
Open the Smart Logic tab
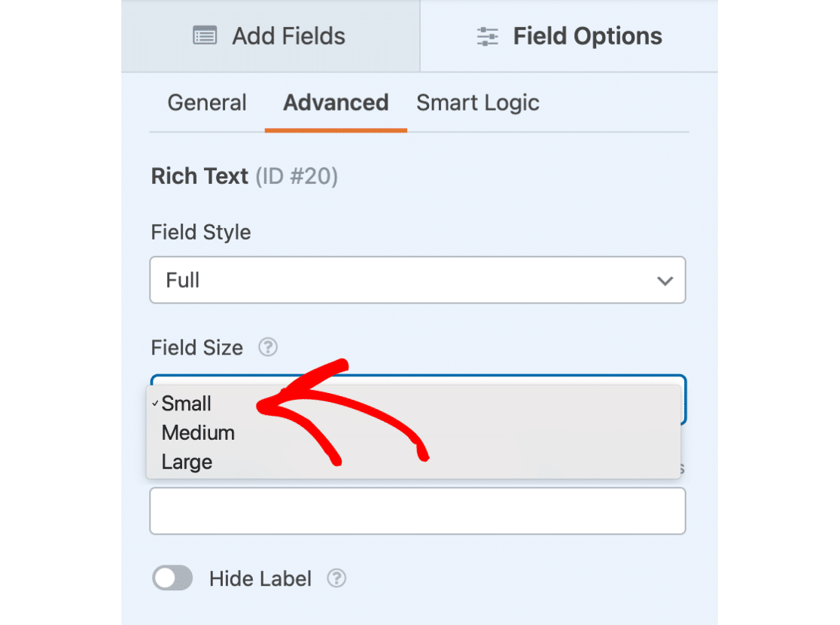coord(478,103)
